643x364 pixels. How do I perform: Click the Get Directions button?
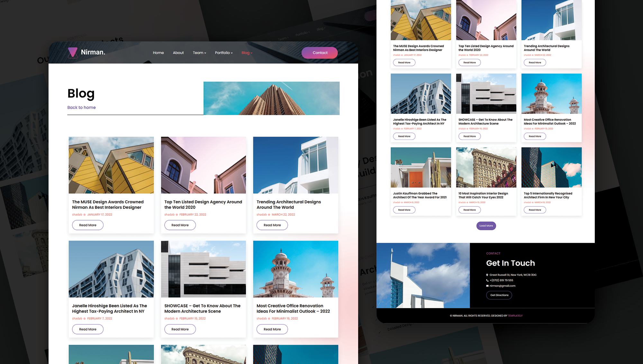(499, 295)
